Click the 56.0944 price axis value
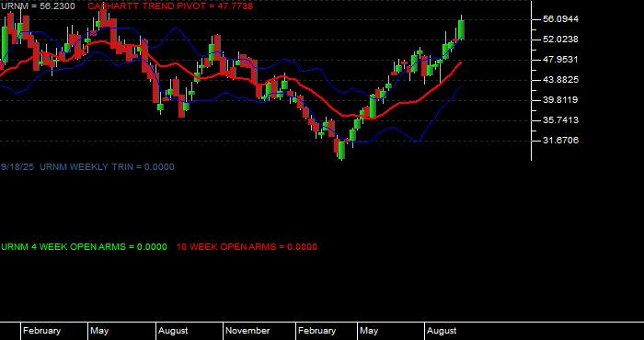 560,19
